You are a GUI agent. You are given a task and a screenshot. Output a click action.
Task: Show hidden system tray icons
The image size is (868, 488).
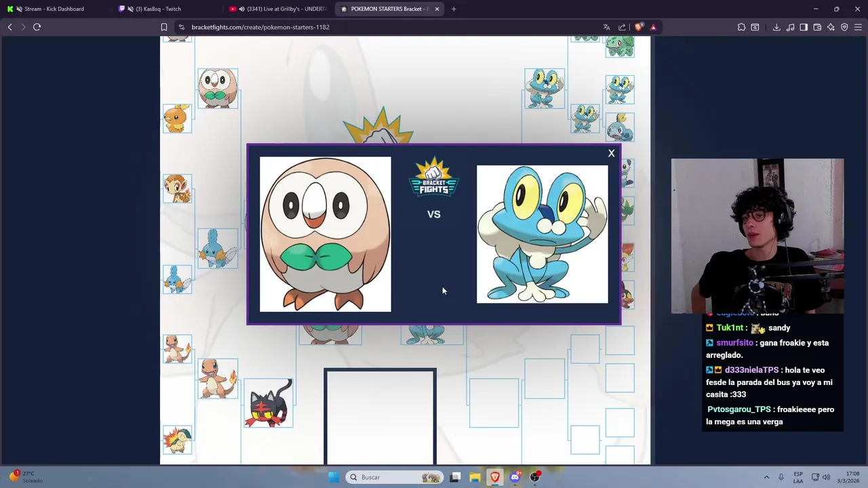pyautogui.click(x=766, y=477)
